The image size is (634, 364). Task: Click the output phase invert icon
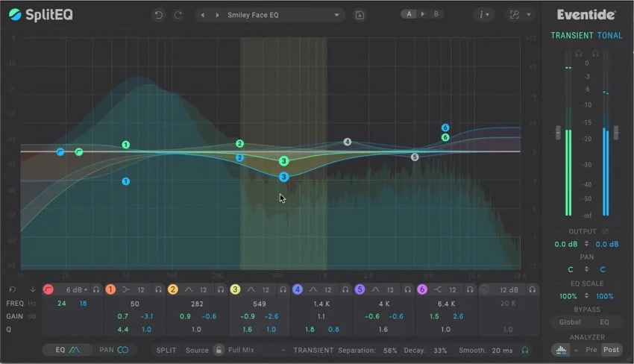click(605, 231)
